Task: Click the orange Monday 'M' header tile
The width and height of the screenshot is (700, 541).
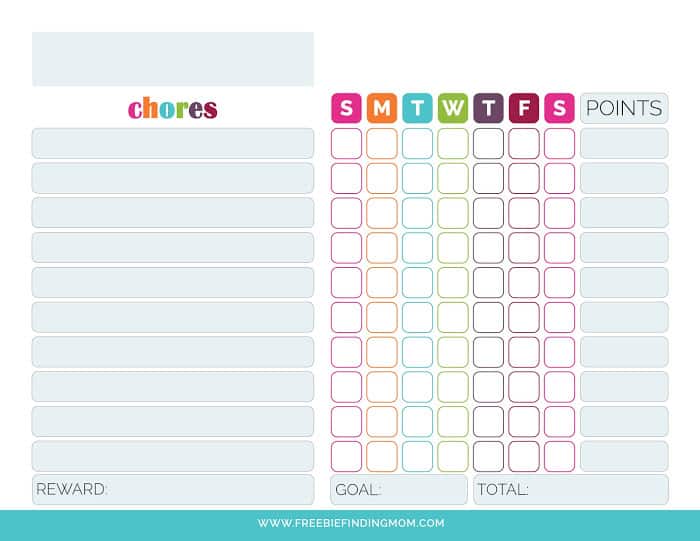Action: [x=382, y=108]
